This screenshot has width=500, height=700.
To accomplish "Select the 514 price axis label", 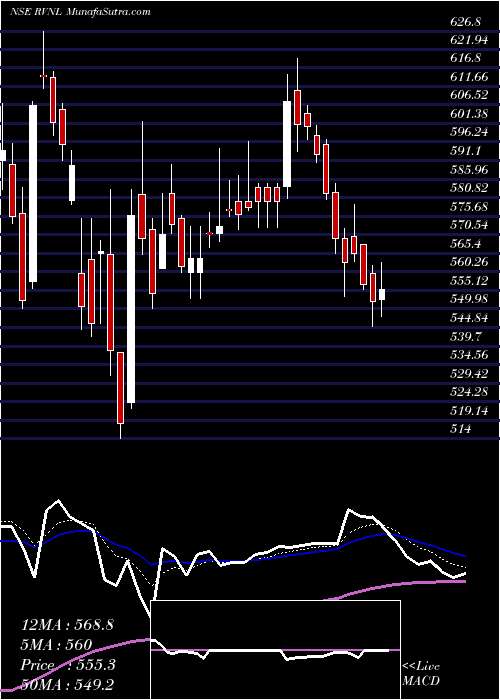I will click(461, 429).
